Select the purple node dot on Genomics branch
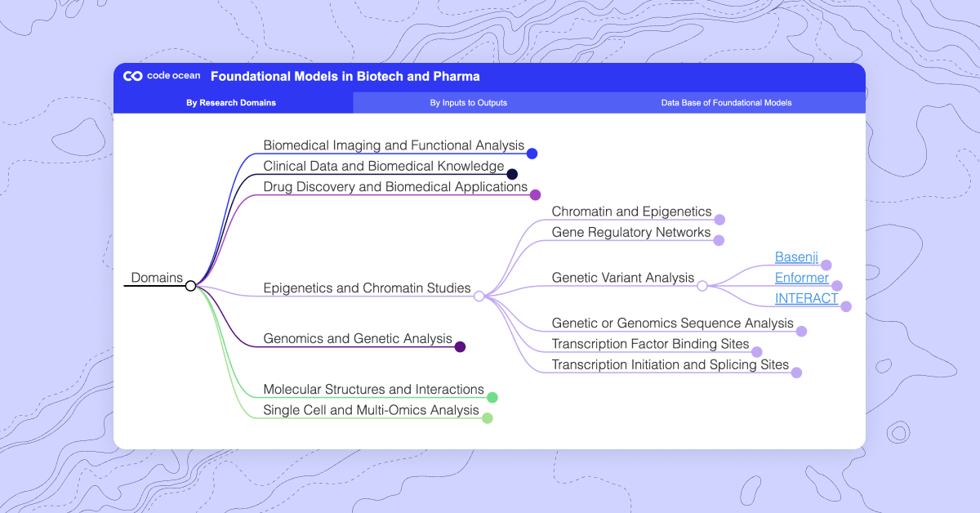Image resolution: width=980 pixels, height=513 pixels. point(459,346)
